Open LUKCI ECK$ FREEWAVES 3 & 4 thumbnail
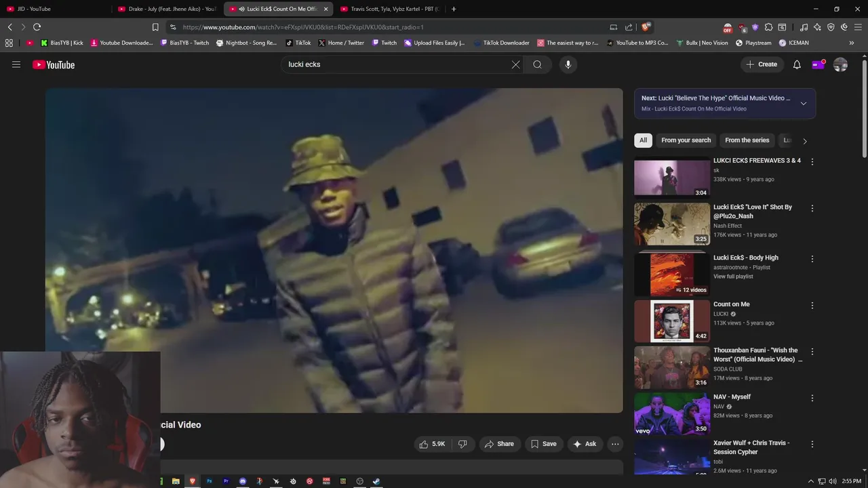Viewport: 868px width, 488px height. pyautogui.click(x=672, y=177)
